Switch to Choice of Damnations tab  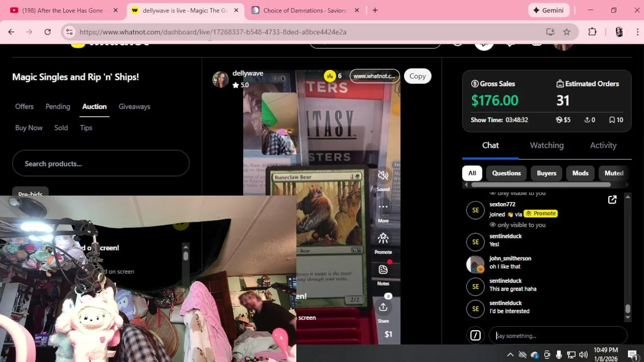(x=306, y=10)
